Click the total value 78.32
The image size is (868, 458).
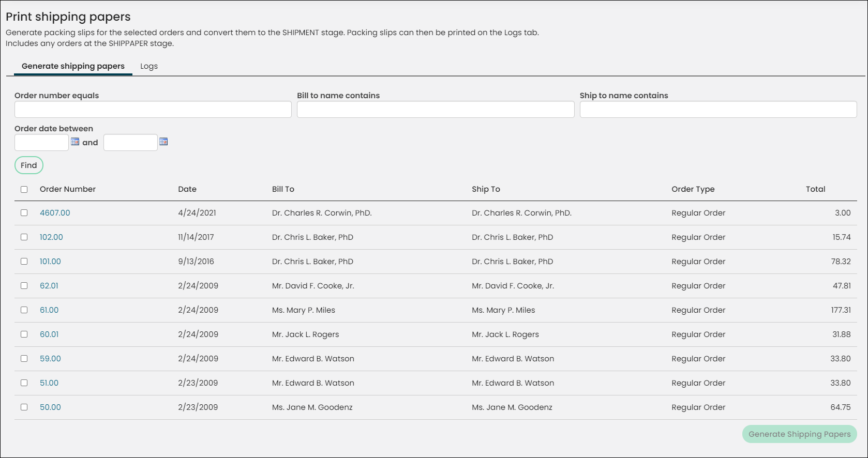click(841, 262)
